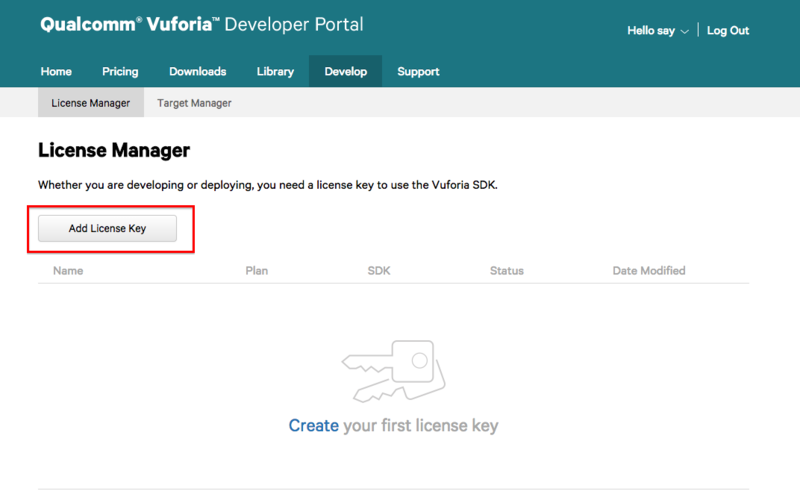Open the Home menu item
The width and height of the screenshot is (800, 491).
56,71
